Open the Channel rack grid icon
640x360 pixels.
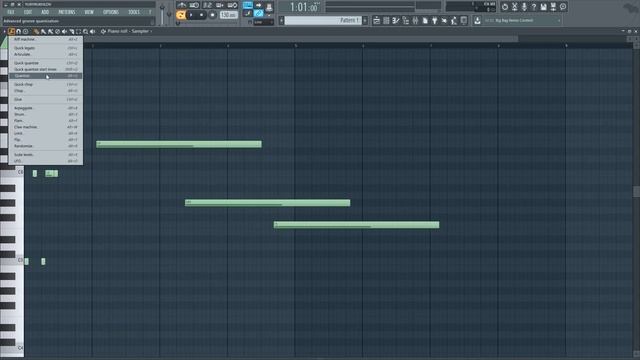tap(386, 20)
